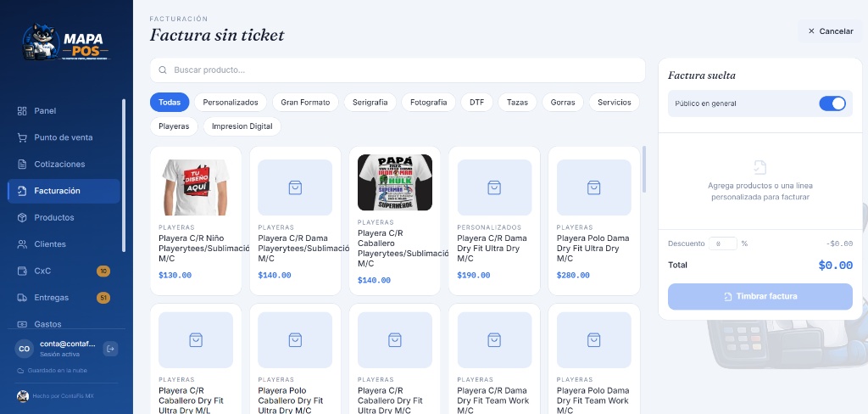Go to Panel in the sidebar
868x414 pixels.
[64, 111]
